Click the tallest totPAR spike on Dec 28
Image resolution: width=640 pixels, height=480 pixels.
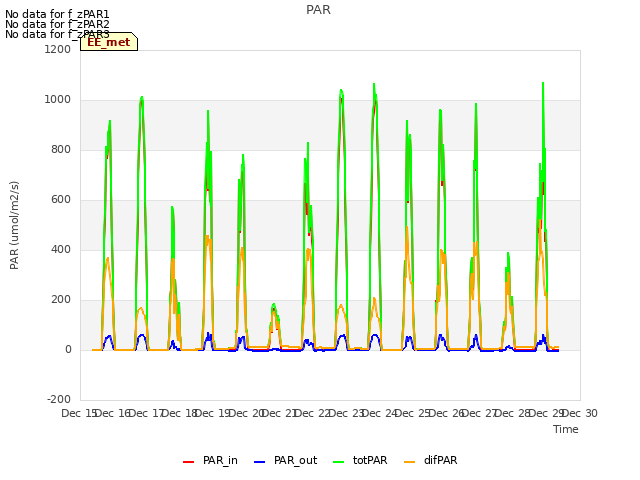tap(543, 83)
